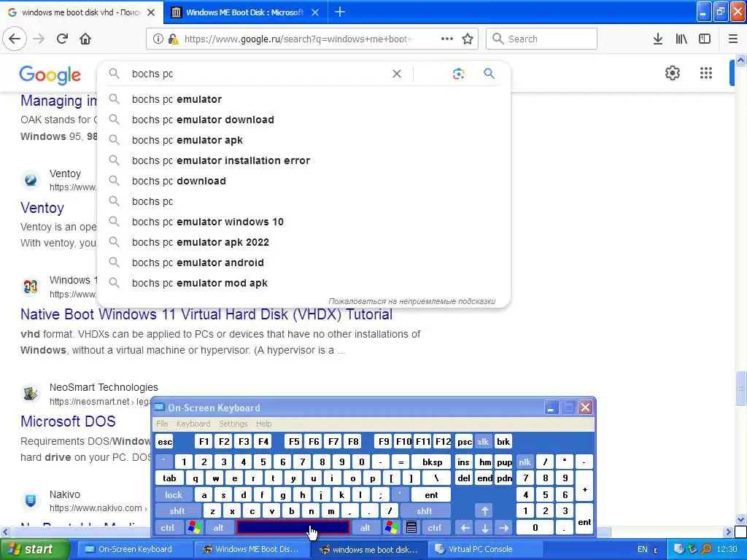Screen dimensions: 747x560
Task: Open page actions three-dot menu in address bar
Action: [x=447, y=39]
